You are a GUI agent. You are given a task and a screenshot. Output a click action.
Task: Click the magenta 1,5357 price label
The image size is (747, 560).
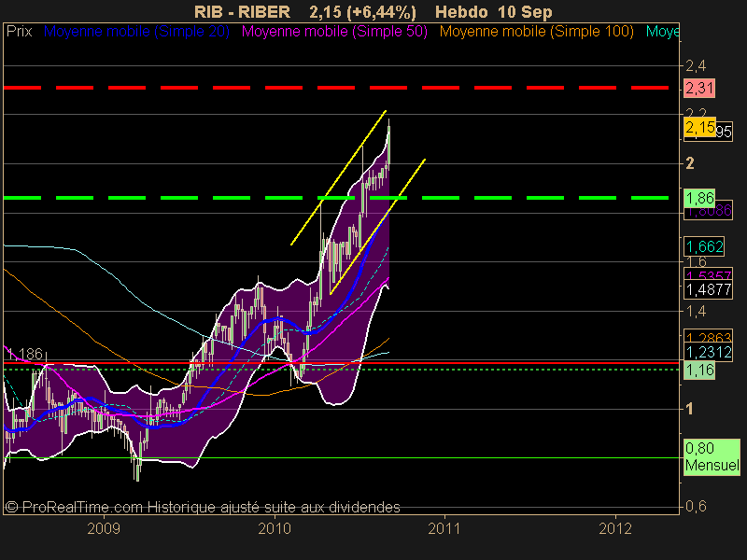[x=709, y=275]
